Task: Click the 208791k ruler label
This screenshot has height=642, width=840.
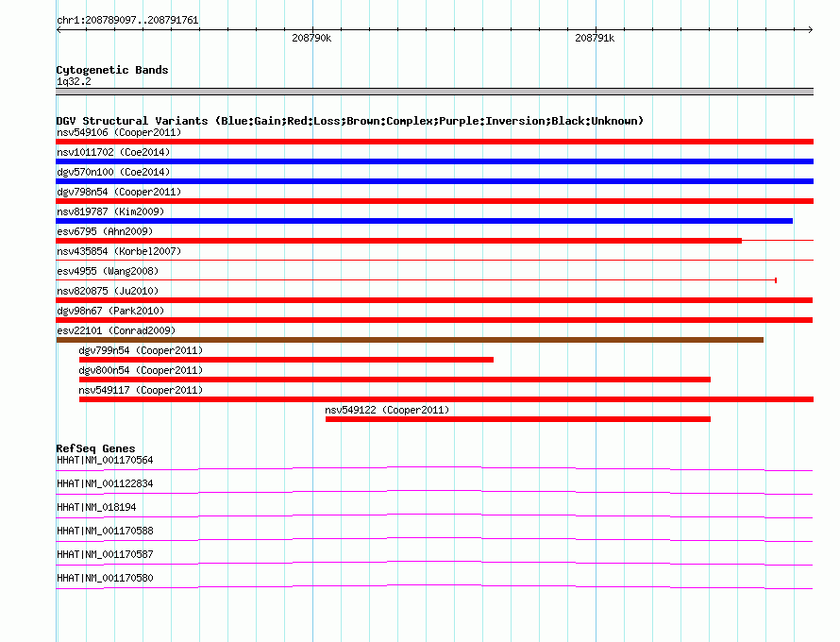Action: pos(595,38)
